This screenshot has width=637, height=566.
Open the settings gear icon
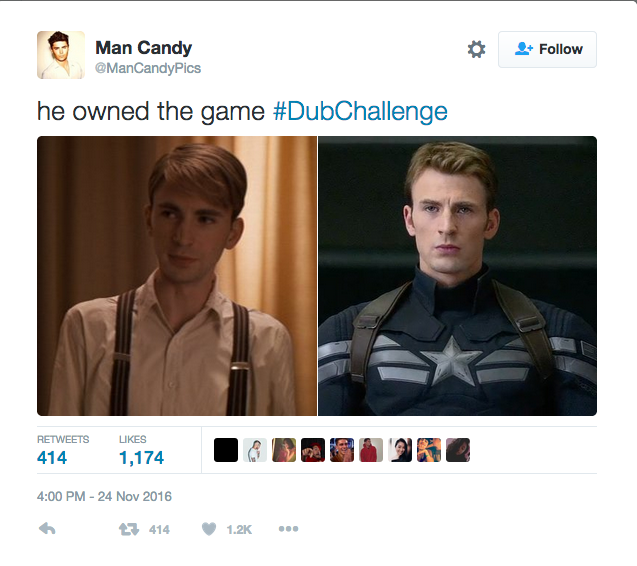click(476, 49)
